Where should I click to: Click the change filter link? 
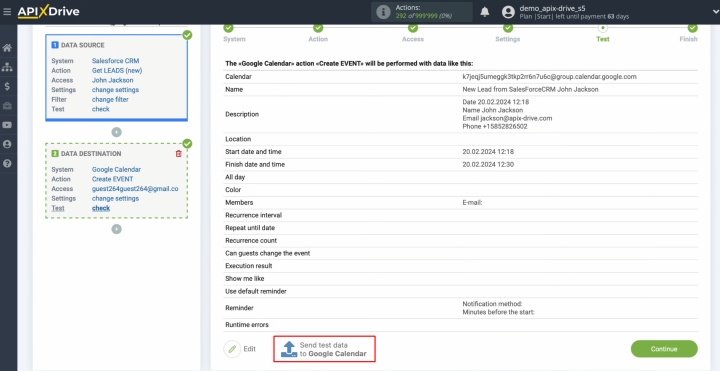pos(110,99)
